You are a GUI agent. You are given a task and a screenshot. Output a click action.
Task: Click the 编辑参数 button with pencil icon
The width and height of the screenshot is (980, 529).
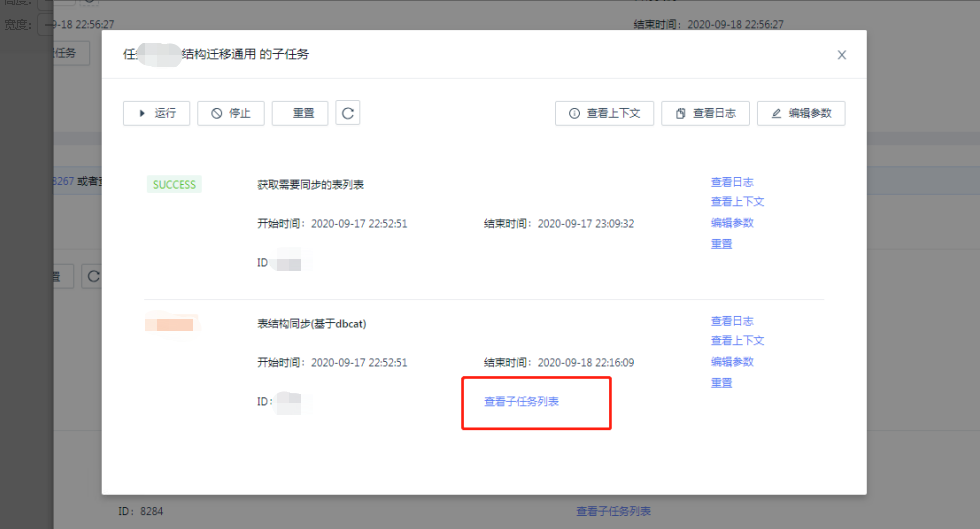click(x=801, y=113)
